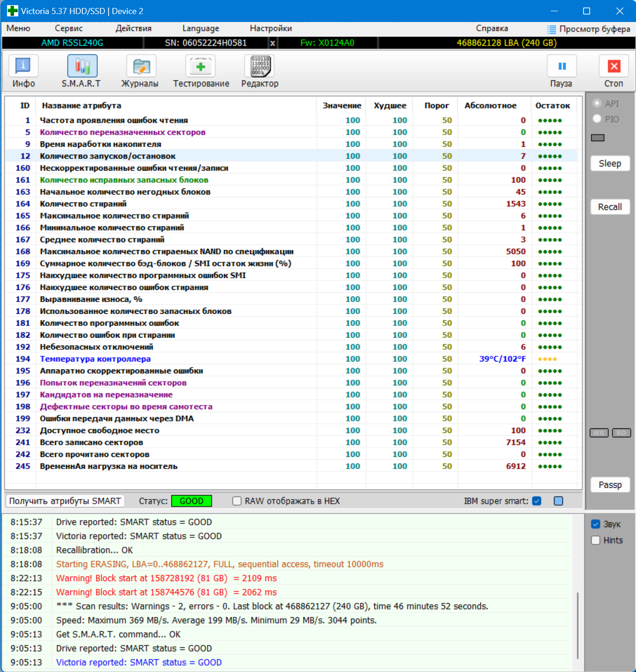636x672 pixels.
Task: Select row Количество исправных запасных блоков
Action: [x=291, y=180]
